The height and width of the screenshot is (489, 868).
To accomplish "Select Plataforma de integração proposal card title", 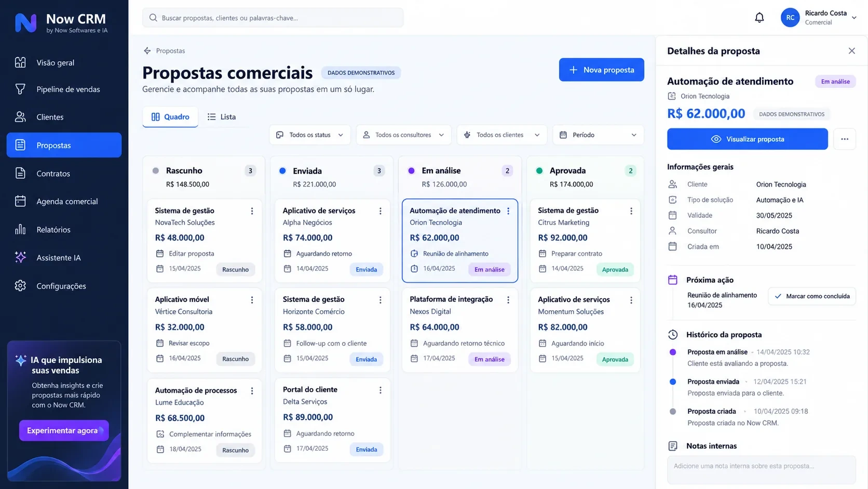I will pos(451,299).
